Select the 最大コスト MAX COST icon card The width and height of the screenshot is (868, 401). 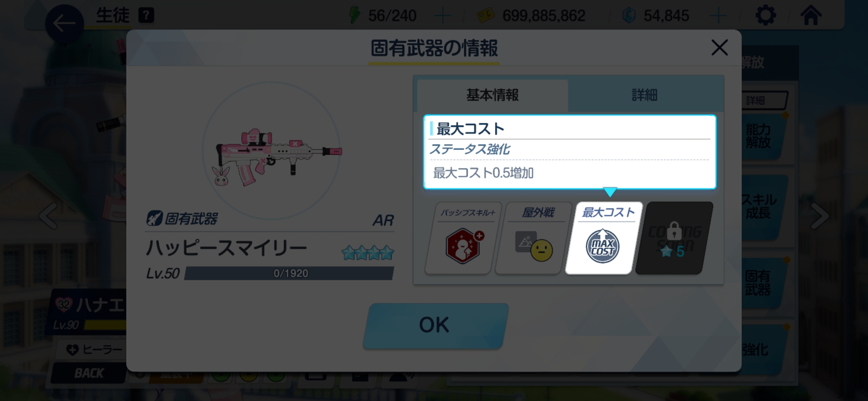point(604,238)
